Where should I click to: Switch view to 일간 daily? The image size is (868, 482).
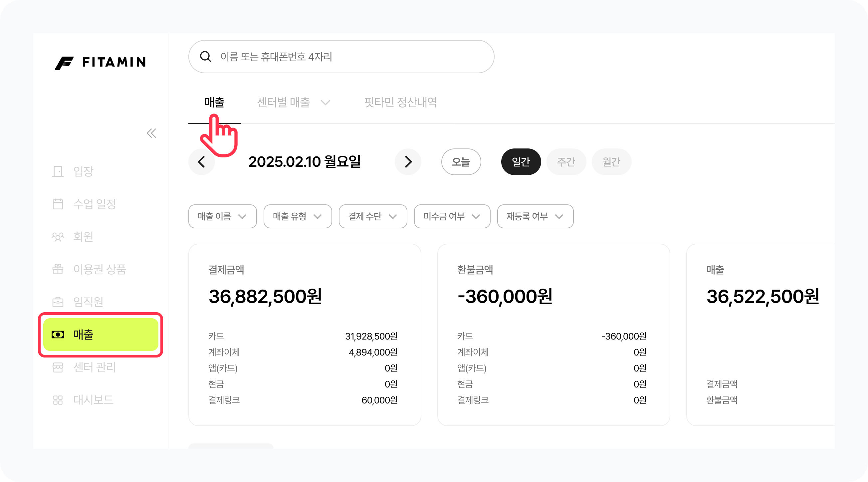[x=521, y=162]
